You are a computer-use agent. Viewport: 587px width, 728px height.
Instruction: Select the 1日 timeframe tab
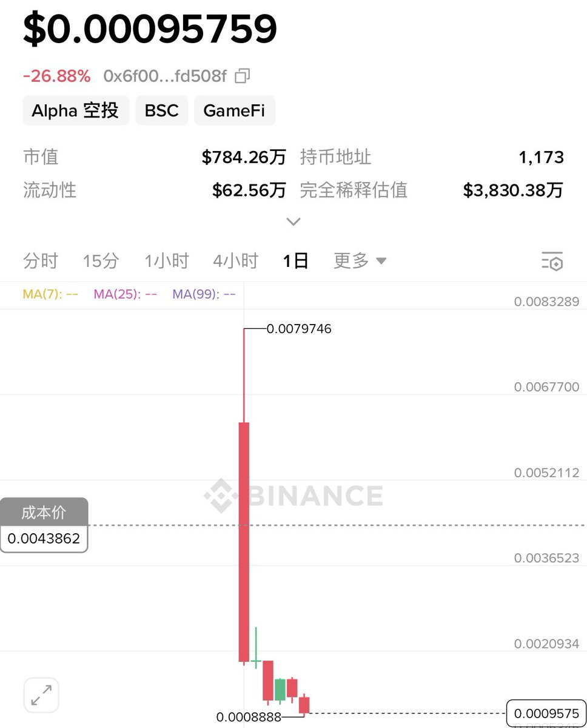[x=296, y=261]
